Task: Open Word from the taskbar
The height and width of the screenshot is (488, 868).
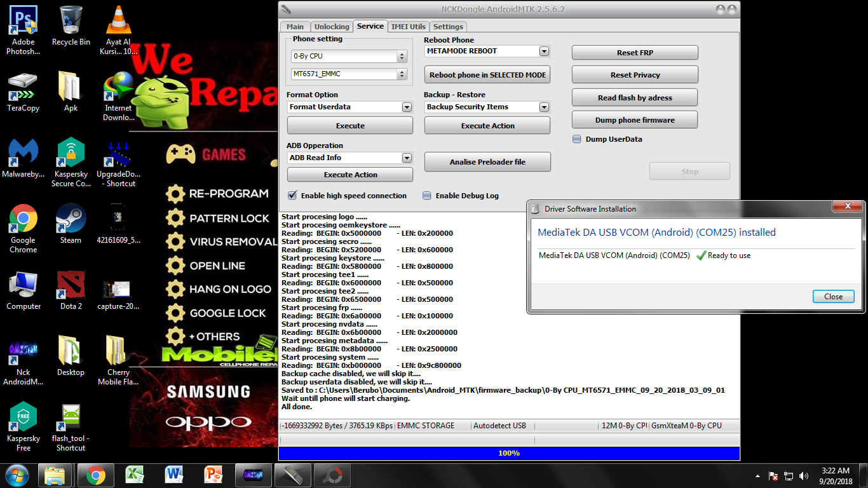Action: 173,475
